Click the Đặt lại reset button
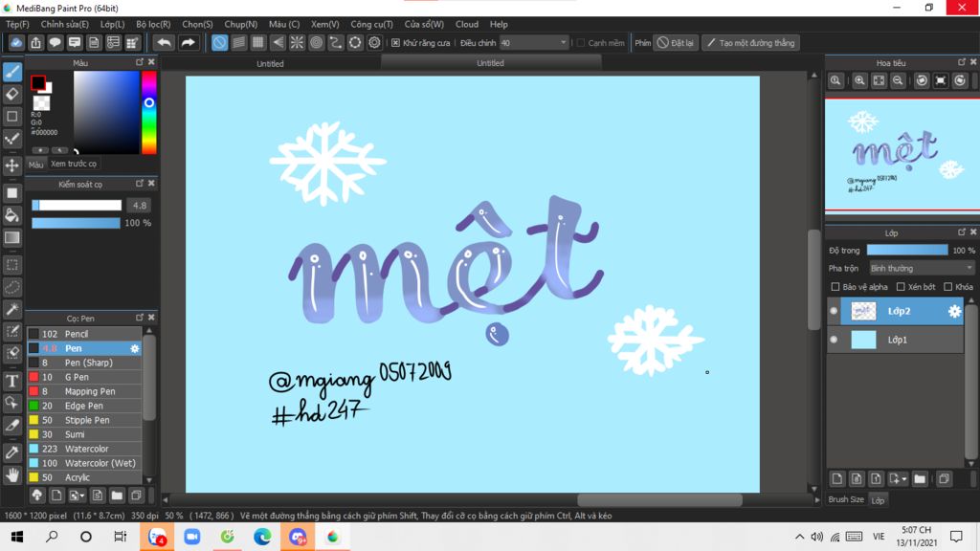This screenshot has width=980, height=551. 676,43
